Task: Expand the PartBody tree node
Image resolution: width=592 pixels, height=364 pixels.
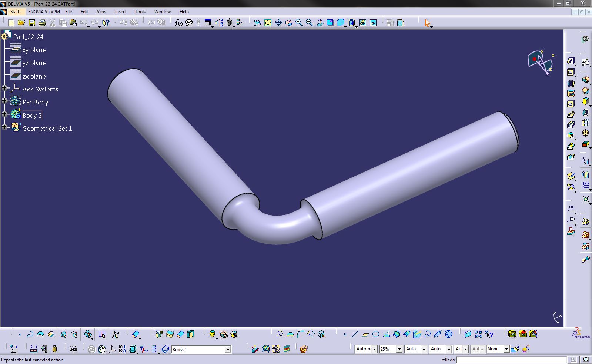Action: point(4,101)
